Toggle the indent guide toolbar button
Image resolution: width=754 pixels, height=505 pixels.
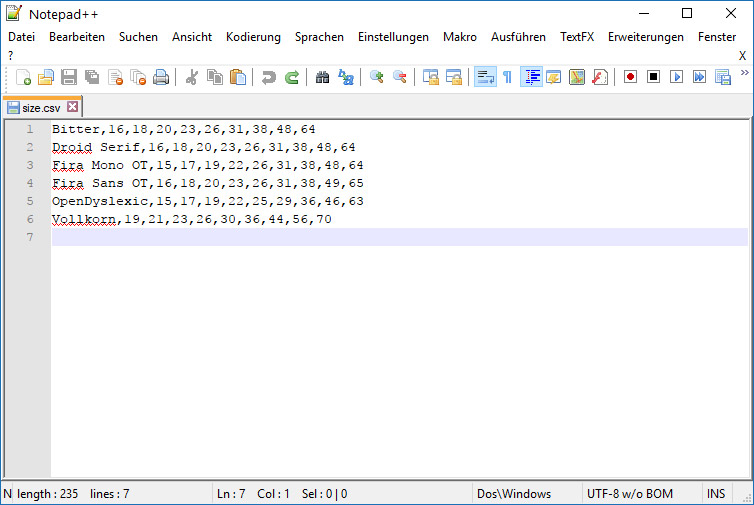531,77
